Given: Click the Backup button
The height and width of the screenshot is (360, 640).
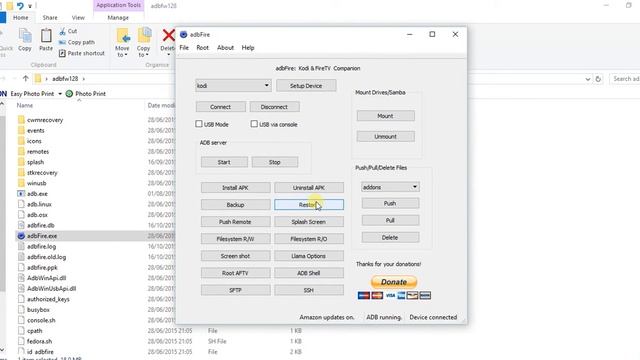Looking at the screenshot, I should [x=236, y=205].
